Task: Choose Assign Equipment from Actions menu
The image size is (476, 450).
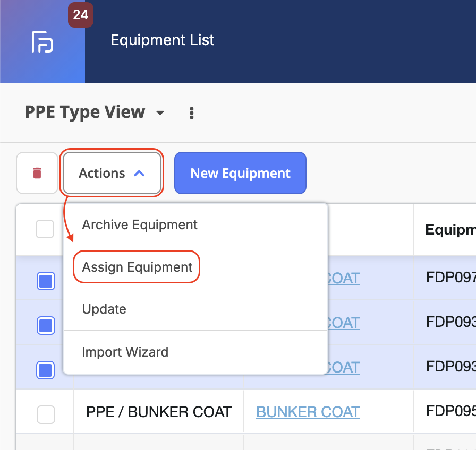Action: tap(137, 267)
